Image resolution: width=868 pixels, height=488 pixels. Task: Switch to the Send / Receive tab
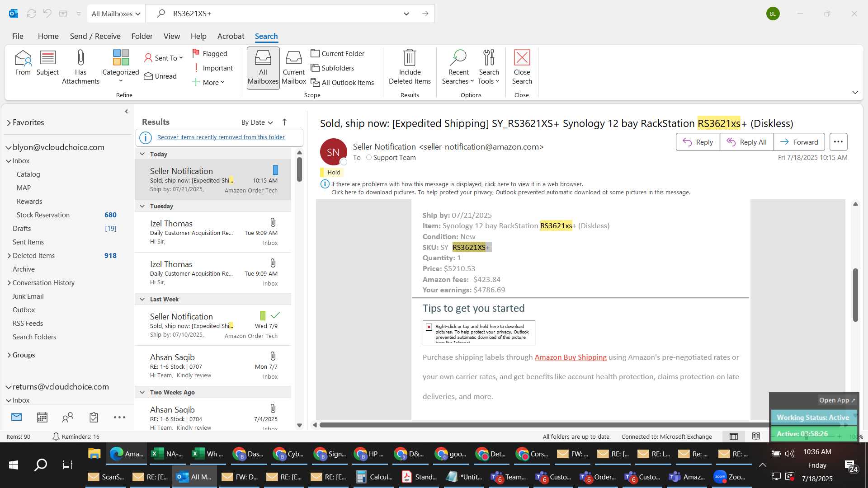coord(95,36)
